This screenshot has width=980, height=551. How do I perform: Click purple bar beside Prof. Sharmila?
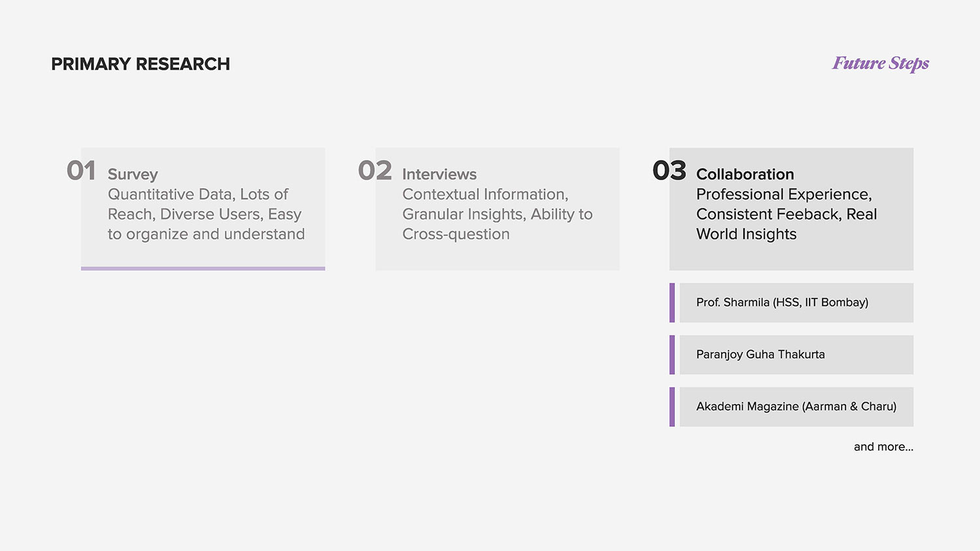[x=672, y=302]
